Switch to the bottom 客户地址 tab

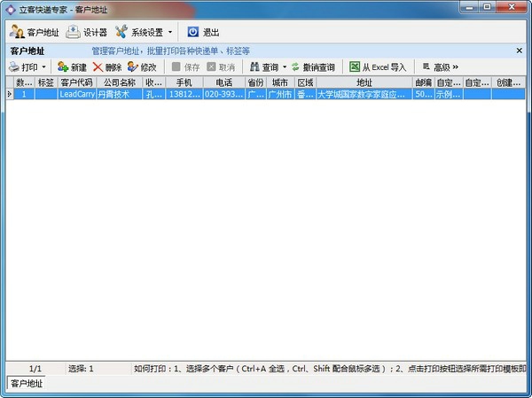click(x=26, y=383)
